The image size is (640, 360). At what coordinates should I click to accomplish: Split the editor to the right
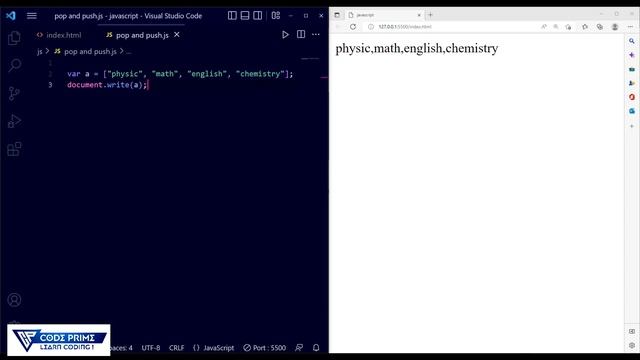coord(301,34)
